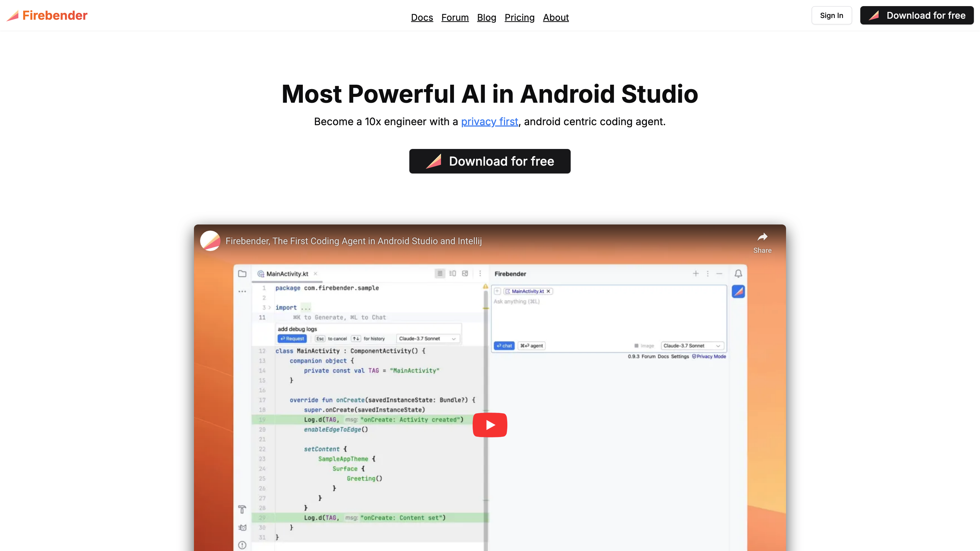
Task: Click the Ask anything chat input
Action: [608, 316]
